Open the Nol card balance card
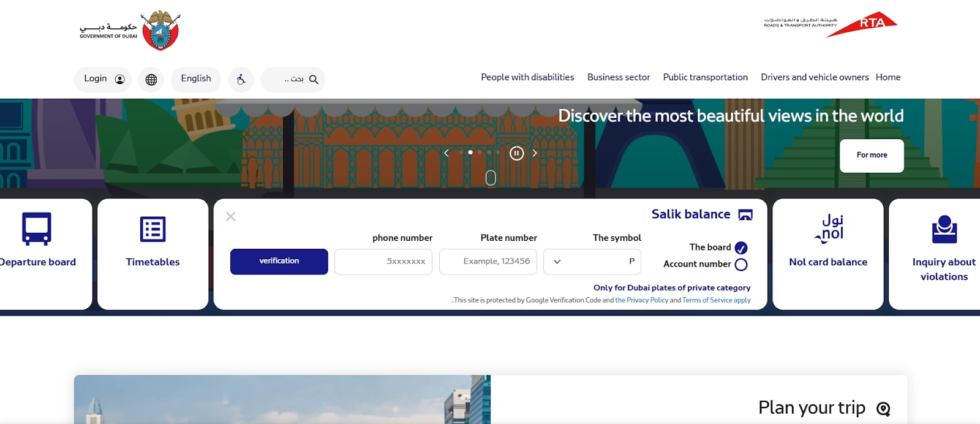 (828, 254)
